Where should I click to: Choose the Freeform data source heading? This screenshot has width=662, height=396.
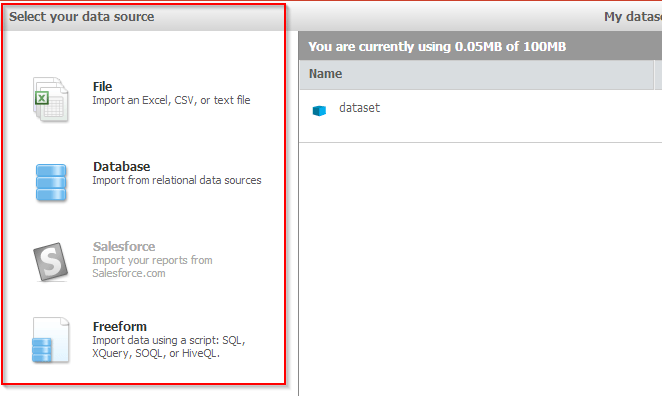[120, 326]
